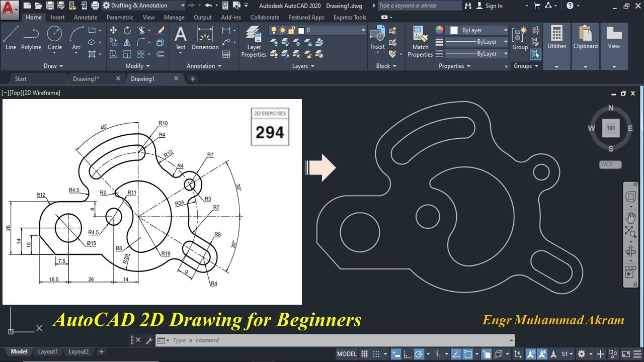Insert a Table from Annotation panel
The height and width of the screenshot is (362, 644).
pos(226,54)
